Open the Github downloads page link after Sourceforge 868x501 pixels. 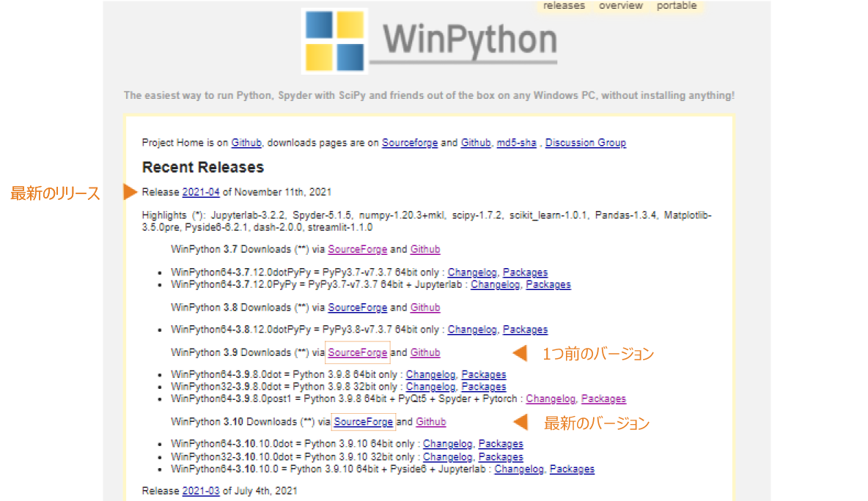(x=476, y=143)
